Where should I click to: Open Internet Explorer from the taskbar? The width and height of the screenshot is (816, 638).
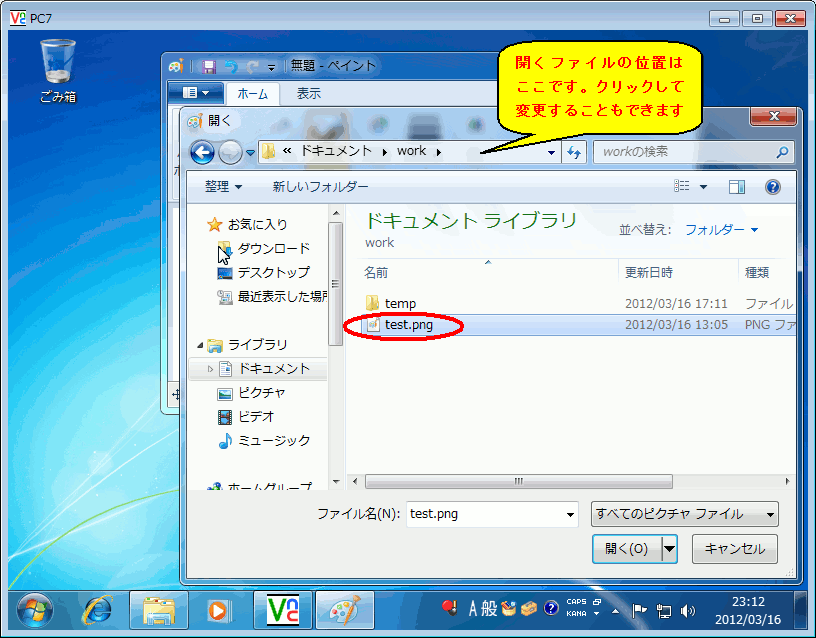(x=97, y=608)
